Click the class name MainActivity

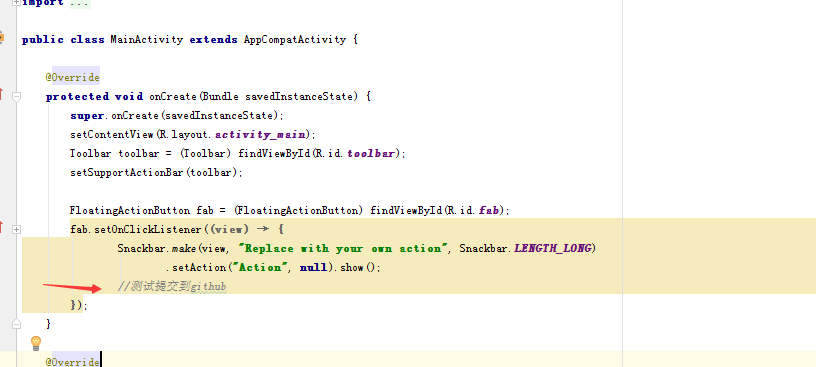tap(146, 40)
